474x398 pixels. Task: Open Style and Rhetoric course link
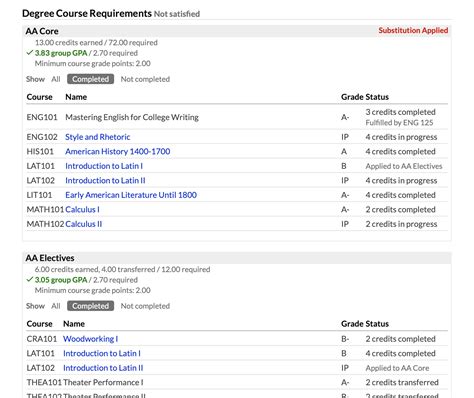pos(98,137)
